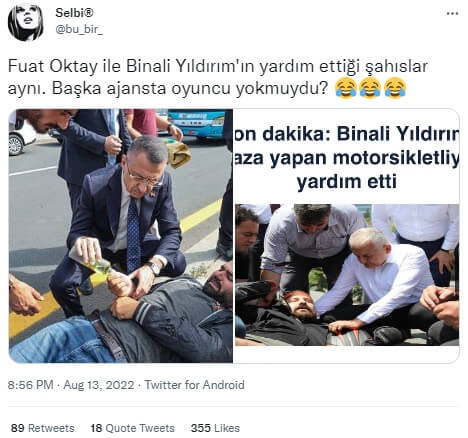The image size is (468, 438).
Task: Open the 8:56 PM timestamp link
Action: 31,385
